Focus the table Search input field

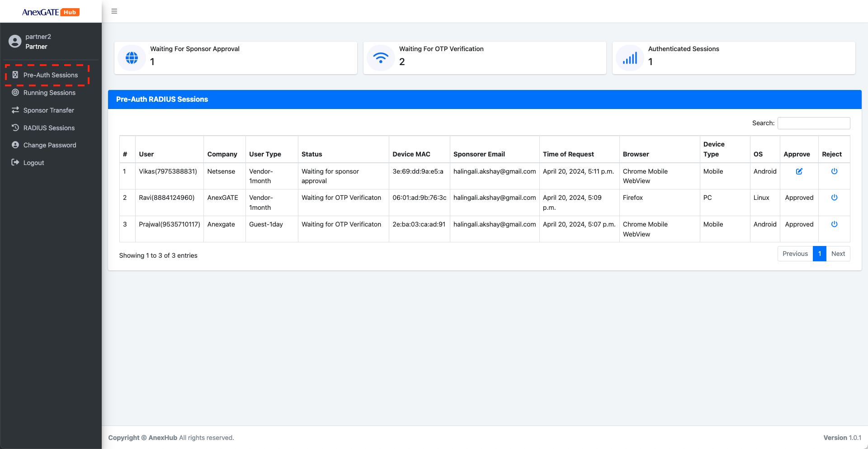click(x=813, y=123)
